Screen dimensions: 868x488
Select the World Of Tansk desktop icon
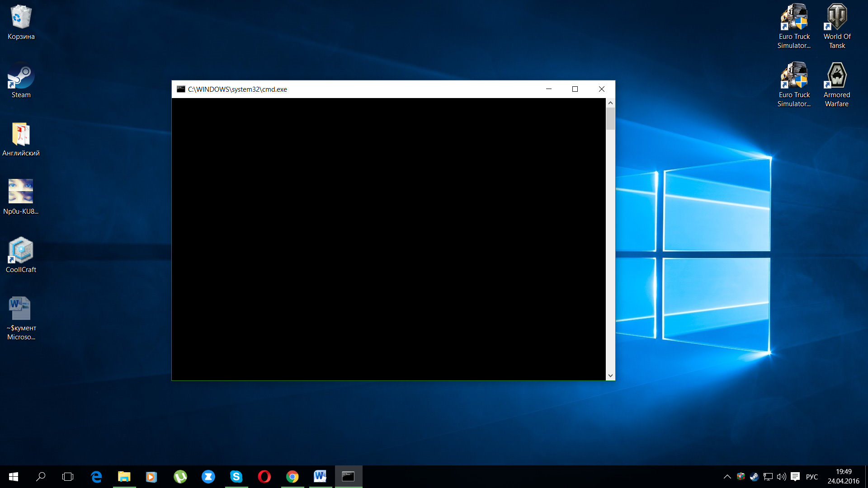click(x=837, y=25)
